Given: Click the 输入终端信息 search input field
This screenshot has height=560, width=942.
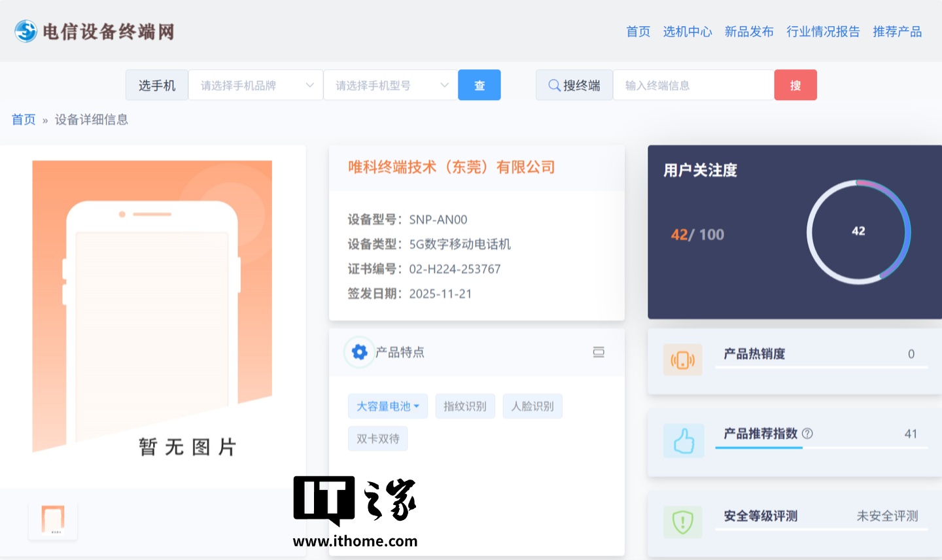Looking at the screenshot, I should pyautogui.click(x=693, y=85).
